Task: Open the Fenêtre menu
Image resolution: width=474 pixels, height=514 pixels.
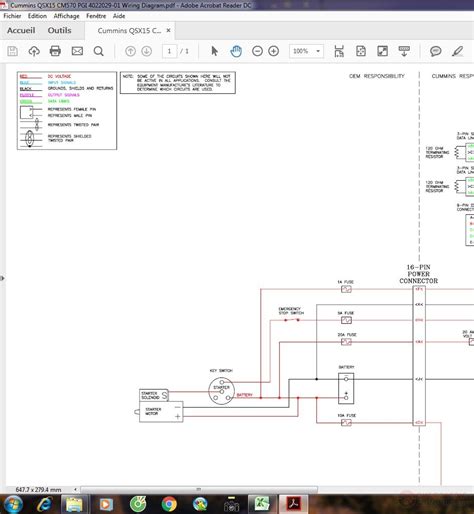Action: click(x=96, y=16)
